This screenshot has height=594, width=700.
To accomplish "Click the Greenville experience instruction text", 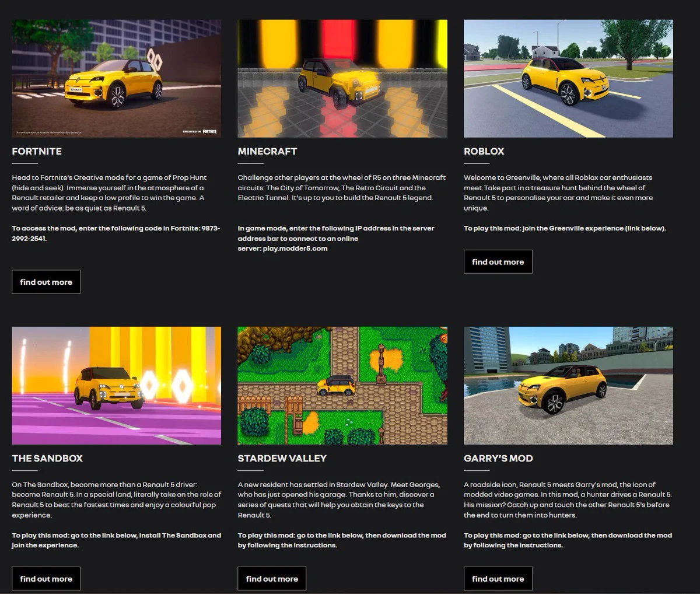I will pos(565,228).
